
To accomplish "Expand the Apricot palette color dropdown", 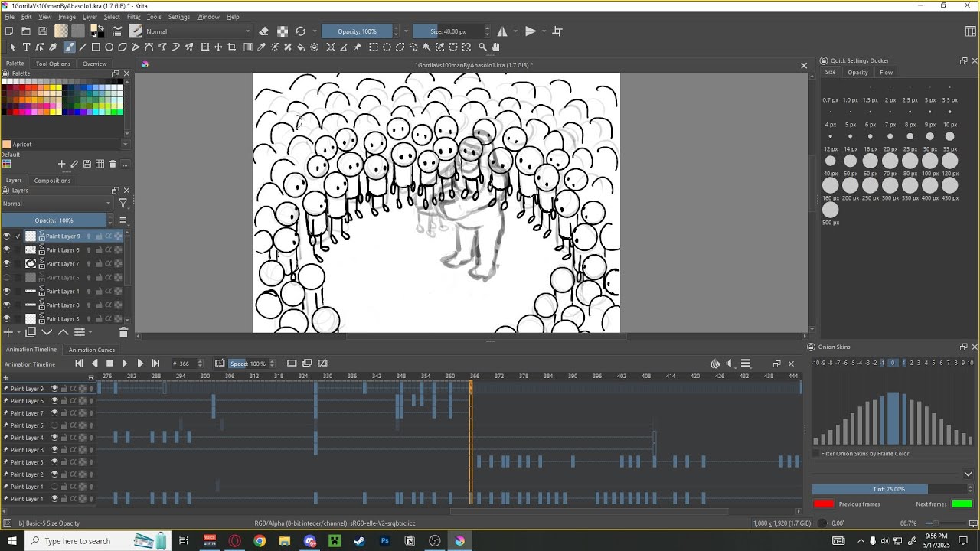I will click(x=125, y=144).
